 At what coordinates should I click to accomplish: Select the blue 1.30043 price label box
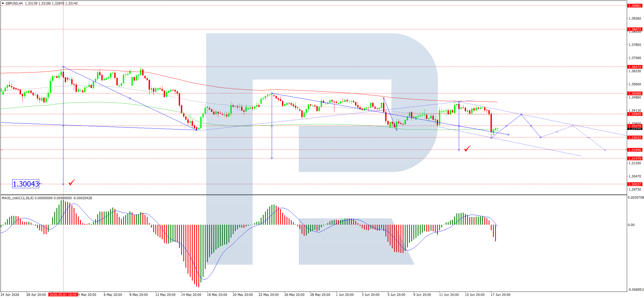(26, 184)
